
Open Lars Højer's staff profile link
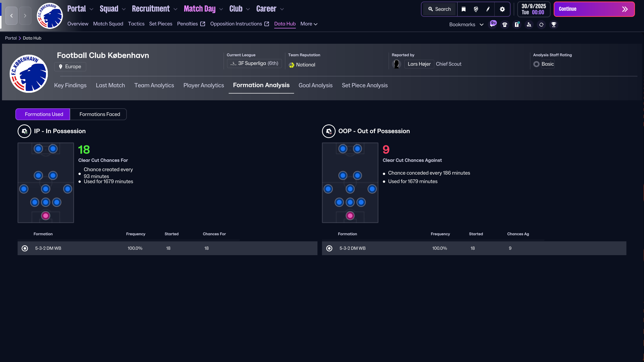(x=419, y=64)
